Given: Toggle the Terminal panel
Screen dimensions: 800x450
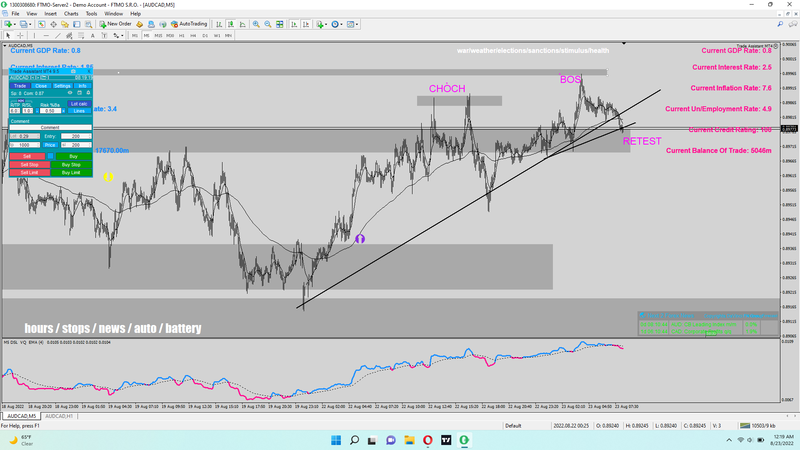Looking at the screenshot, I should pos(77,24).
